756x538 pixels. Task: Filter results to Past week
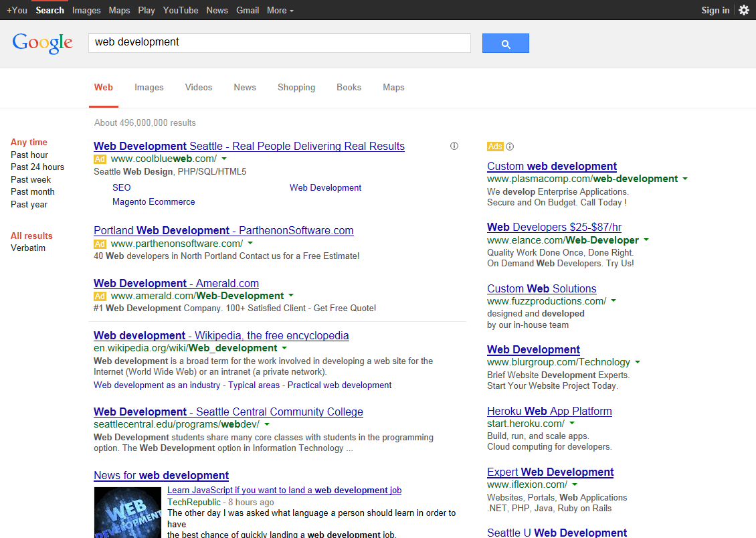[31, 179]
